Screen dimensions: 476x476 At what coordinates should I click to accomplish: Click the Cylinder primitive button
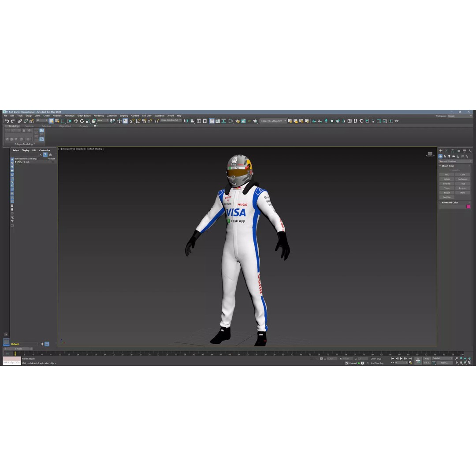[x=446, y=184]
